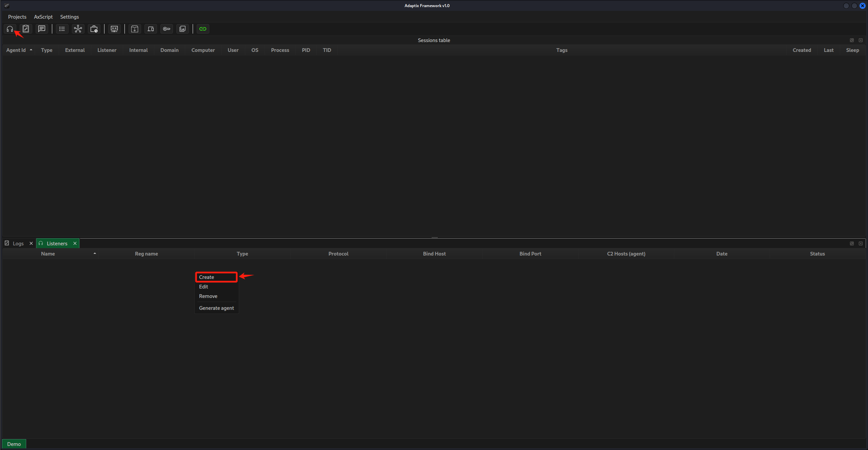
Task: Open Listeners via headphones toolbar icon
Action: point(10,29)
